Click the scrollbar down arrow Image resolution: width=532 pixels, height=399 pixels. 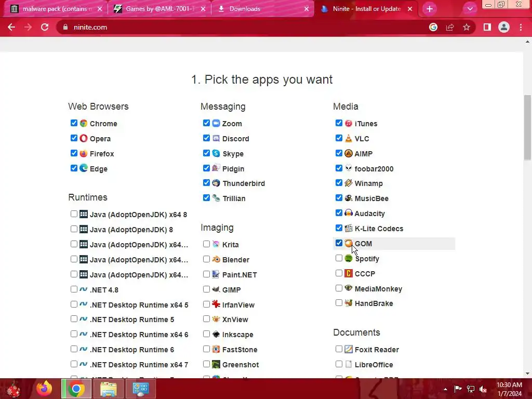click(x=527, y=374)
